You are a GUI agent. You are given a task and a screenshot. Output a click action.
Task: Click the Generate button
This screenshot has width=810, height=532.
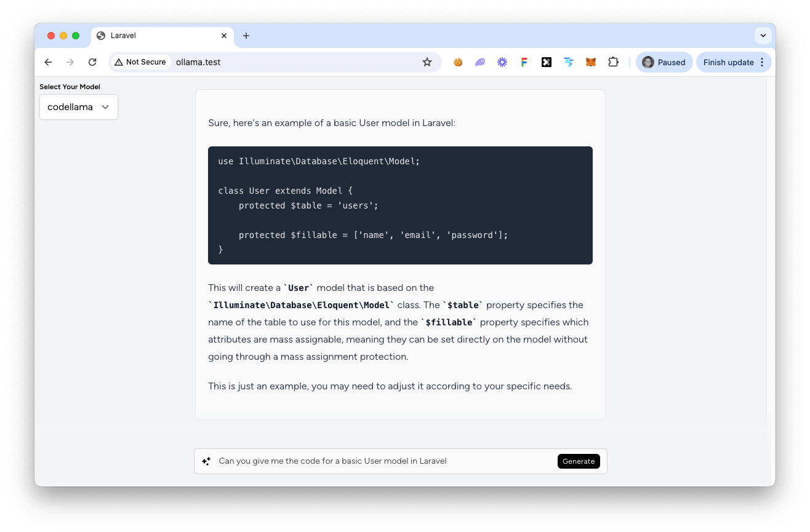coord(579,461)
